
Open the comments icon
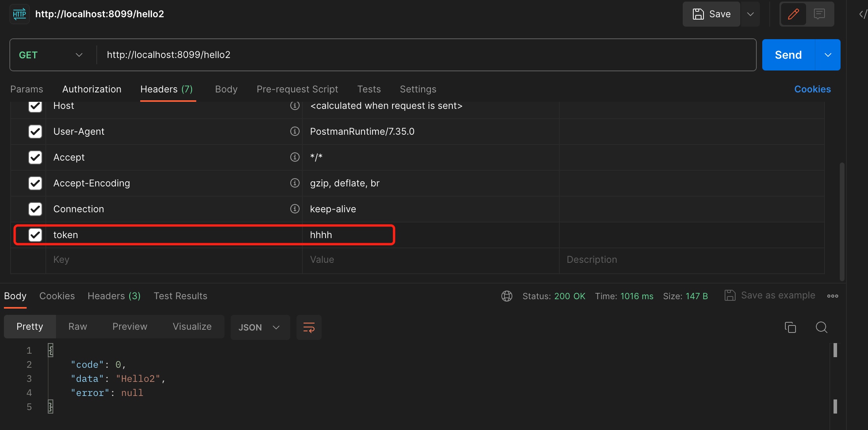pos(819,14)
